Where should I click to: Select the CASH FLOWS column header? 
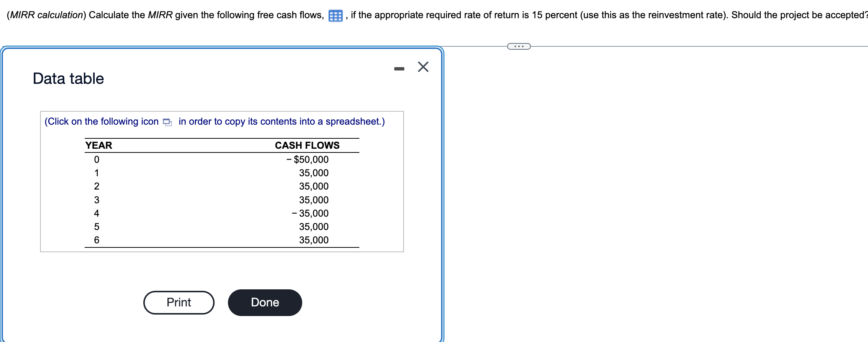307,145
